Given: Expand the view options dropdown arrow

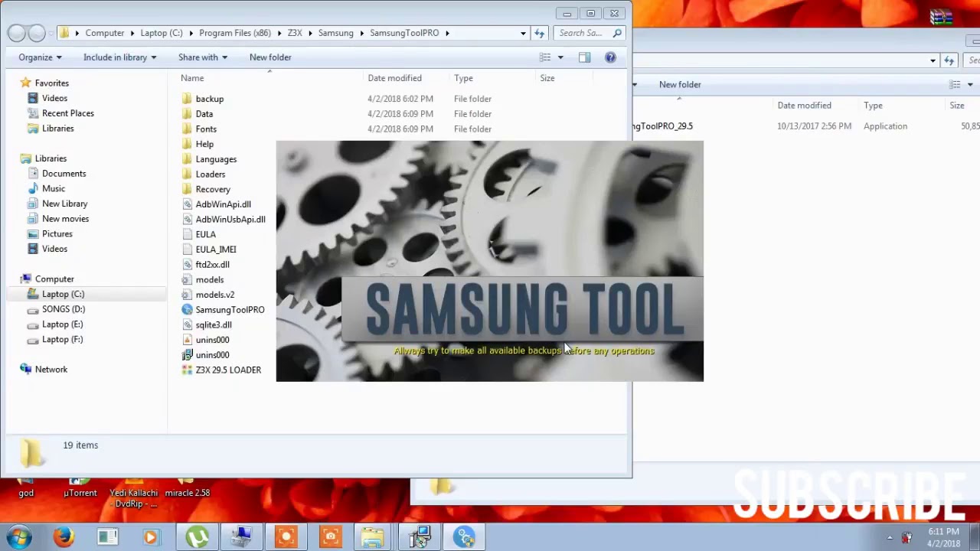Looking at the screenshot, I should (x=560, y=57).
